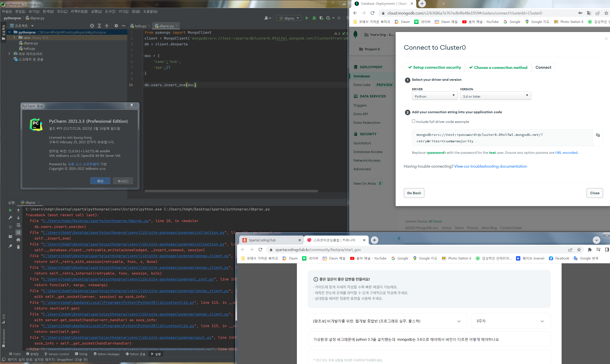610x364 pixels.
Task: Collapse the pythonprac project root
Action: tap(9, 32)
